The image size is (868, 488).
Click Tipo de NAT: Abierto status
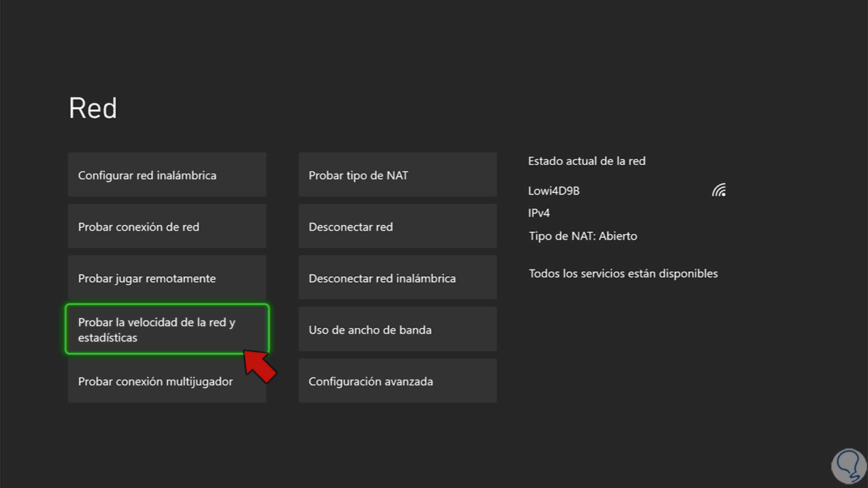pos(583,236)
